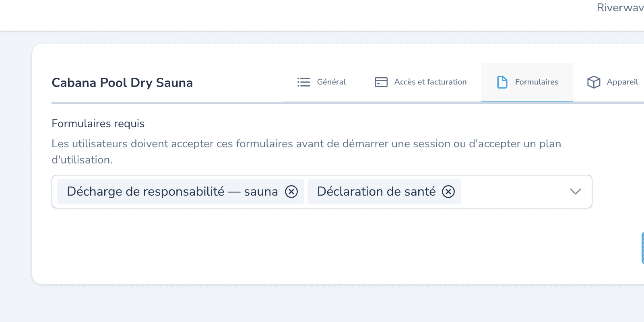Click the description about accepting forms
This screenshot has width=644, height=322.
click(306, 152)
